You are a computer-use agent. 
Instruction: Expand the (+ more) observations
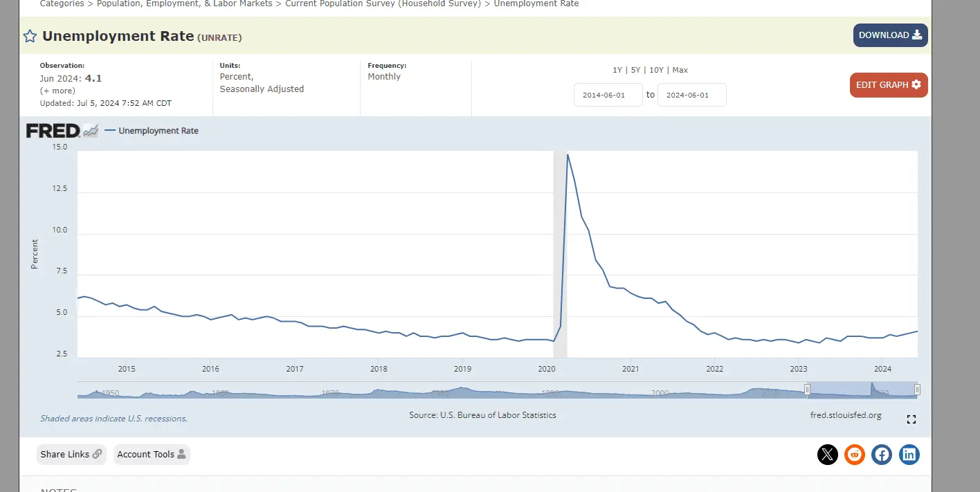(57, 91)
